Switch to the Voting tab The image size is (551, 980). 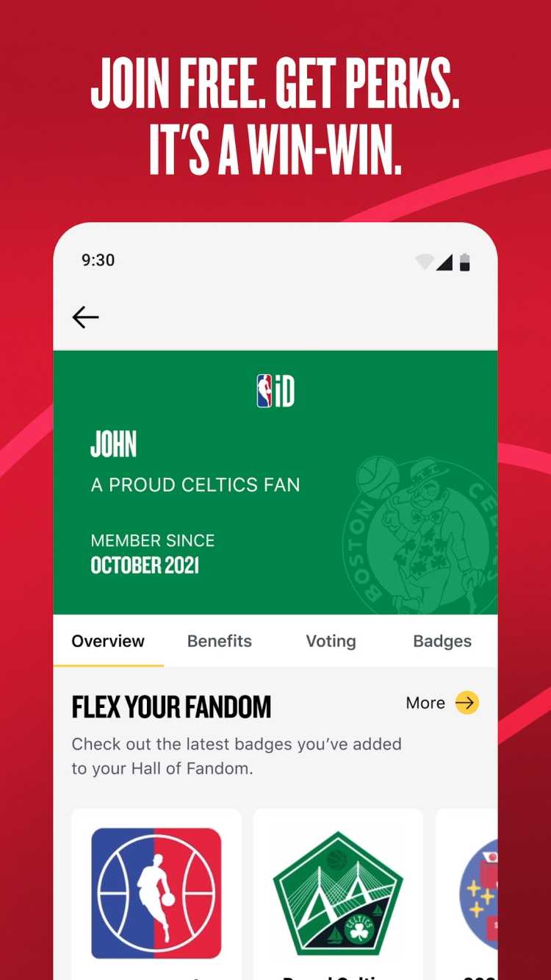tap(331, 641)
